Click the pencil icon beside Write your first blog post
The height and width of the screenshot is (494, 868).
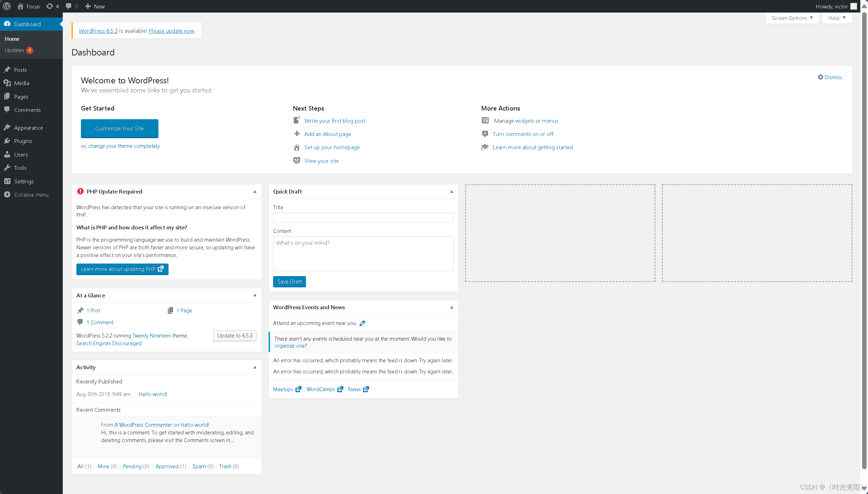click(297, 120)
